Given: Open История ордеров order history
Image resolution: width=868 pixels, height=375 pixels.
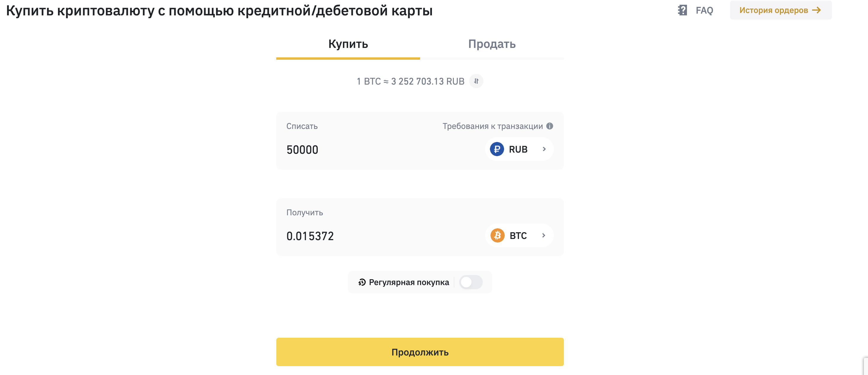Looking at the screenshot, I should pos(774,10).
